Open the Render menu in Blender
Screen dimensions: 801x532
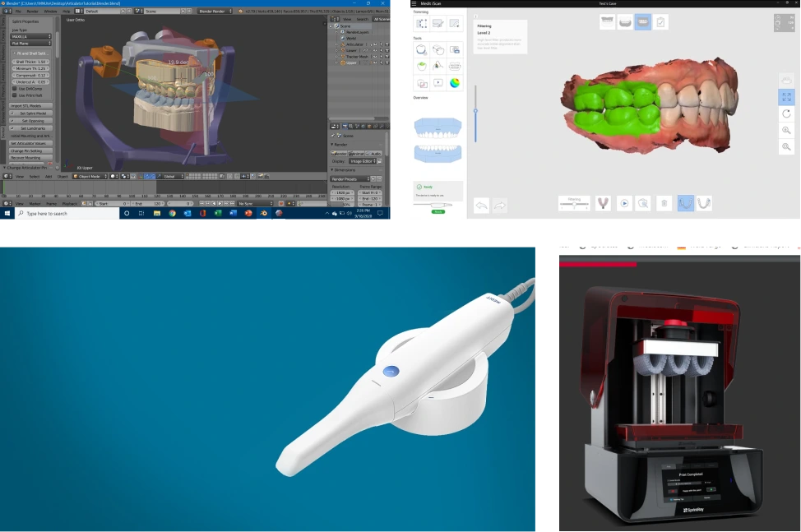pos(33,11)
